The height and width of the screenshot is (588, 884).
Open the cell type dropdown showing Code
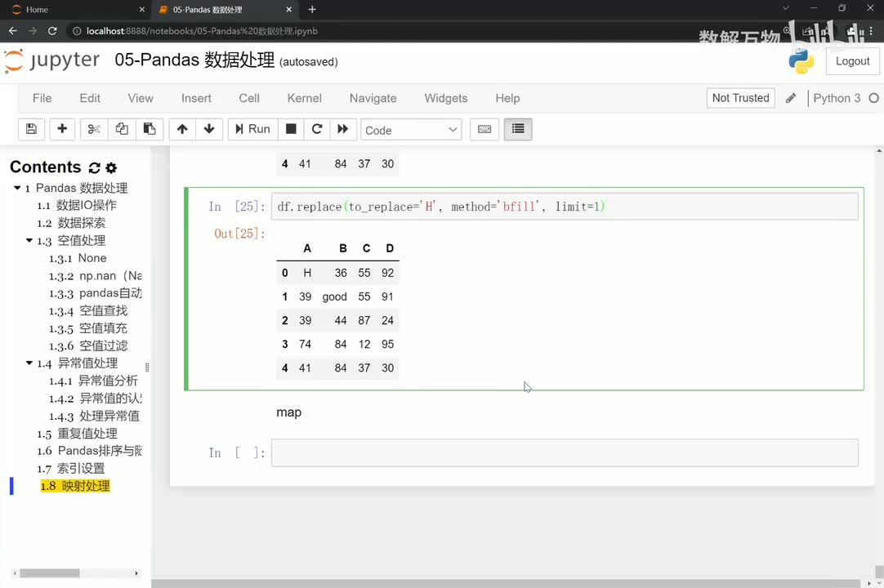(411, 130)
